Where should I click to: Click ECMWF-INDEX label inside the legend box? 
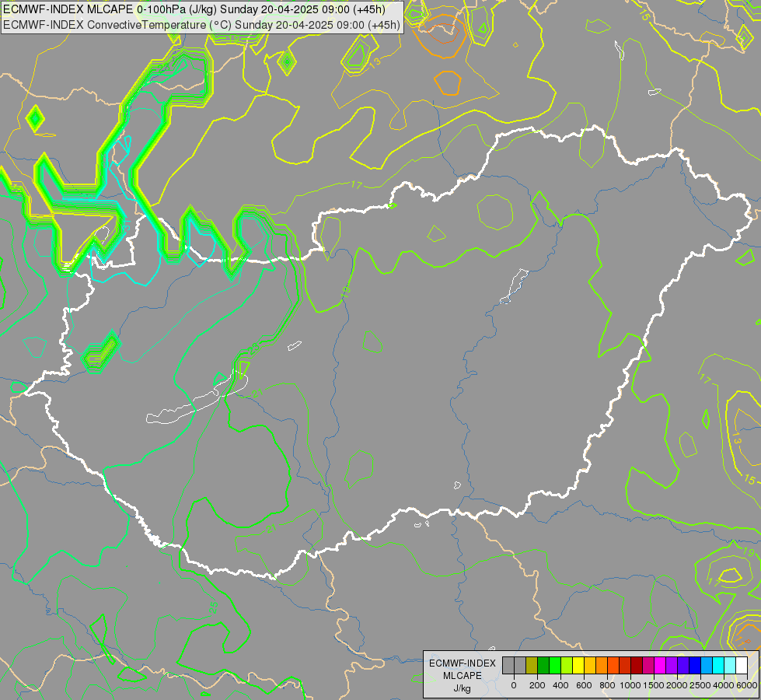point(463,663)
